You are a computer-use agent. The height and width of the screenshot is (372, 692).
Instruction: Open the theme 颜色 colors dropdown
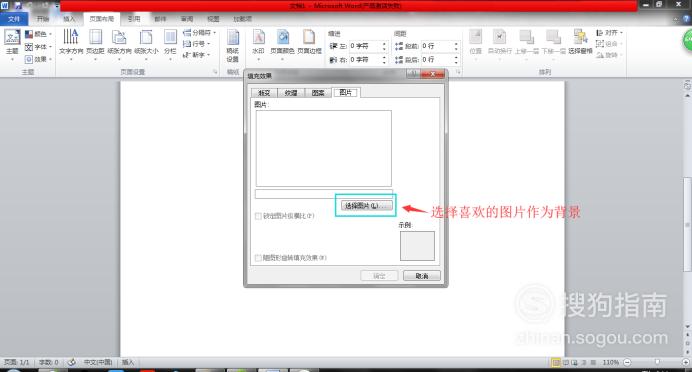38,34
